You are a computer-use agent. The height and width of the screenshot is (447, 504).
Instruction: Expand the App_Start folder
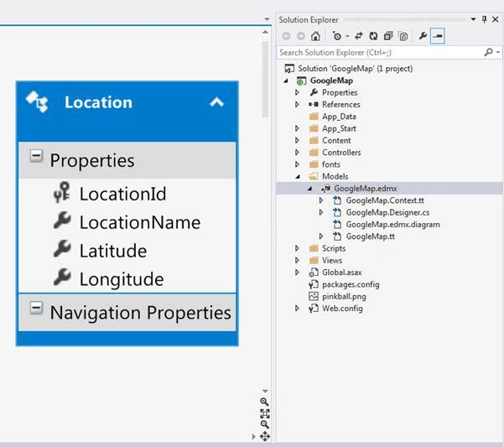coord(297,128)
